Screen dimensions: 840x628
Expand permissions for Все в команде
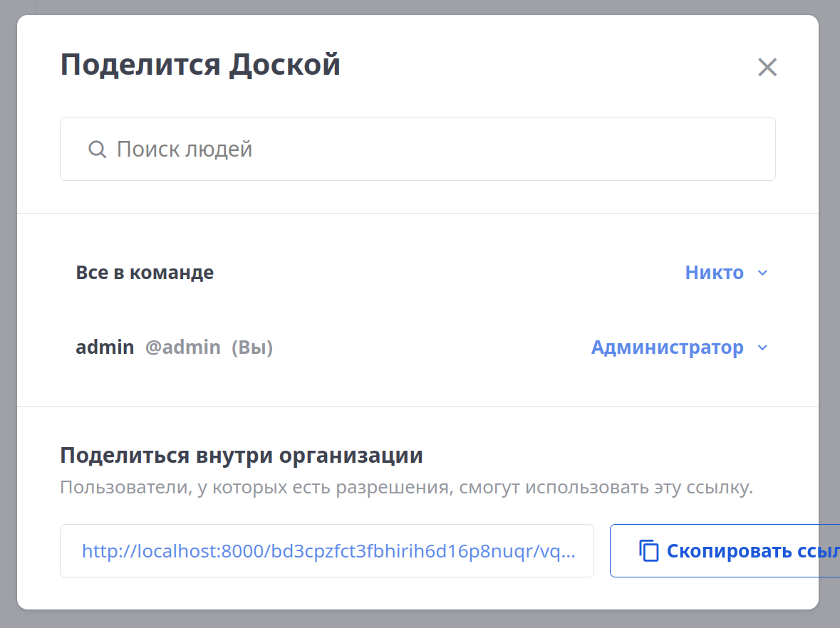[727, 273]
